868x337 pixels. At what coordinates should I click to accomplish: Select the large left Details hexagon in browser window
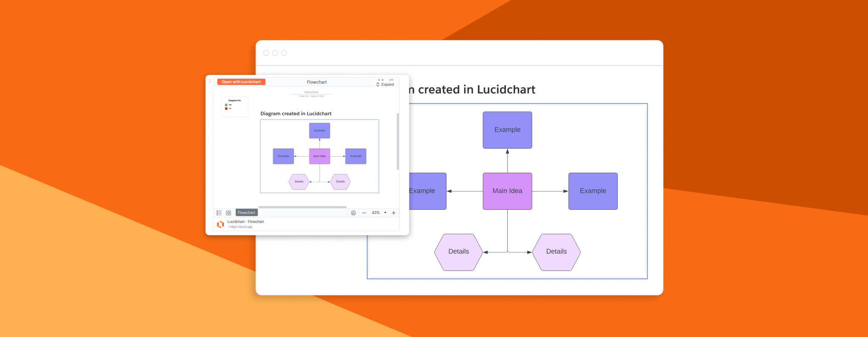pyautogui.click(x=459, y=252)
